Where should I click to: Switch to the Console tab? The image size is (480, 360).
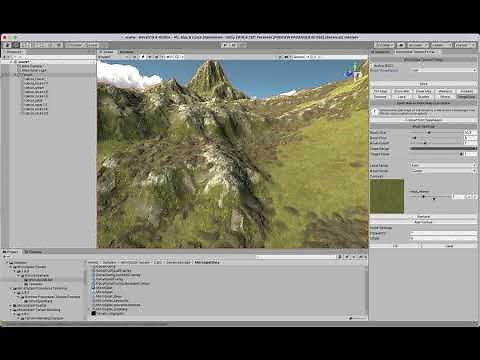(33, 252)
